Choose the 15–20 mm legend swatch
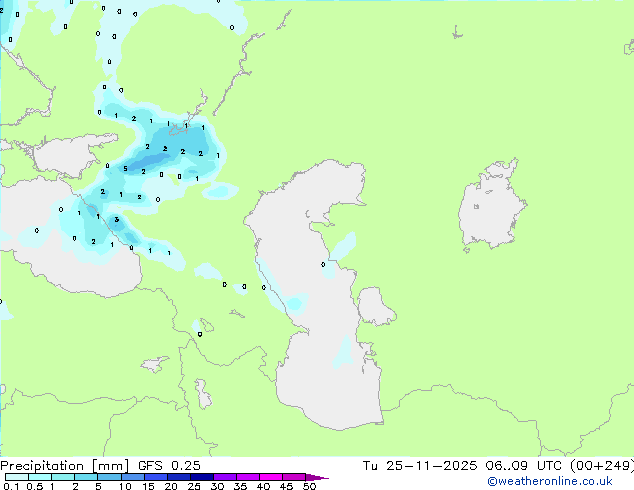Viewport: 634px width, 490px height. 156,477
